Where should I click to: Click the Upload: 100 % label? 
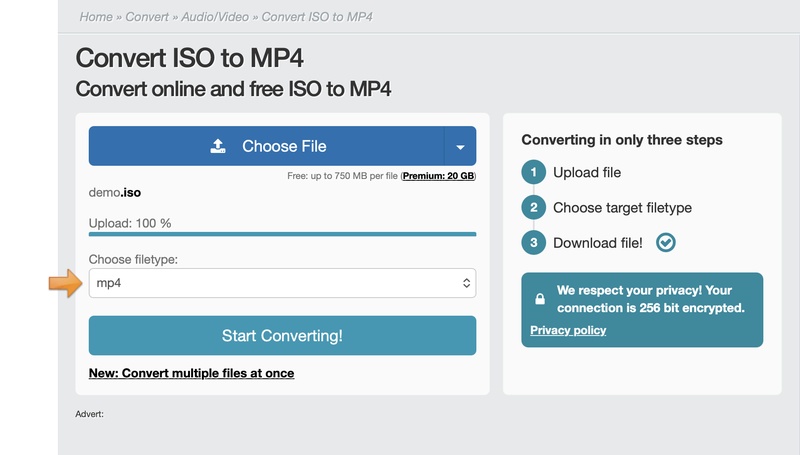coord(130,223)
